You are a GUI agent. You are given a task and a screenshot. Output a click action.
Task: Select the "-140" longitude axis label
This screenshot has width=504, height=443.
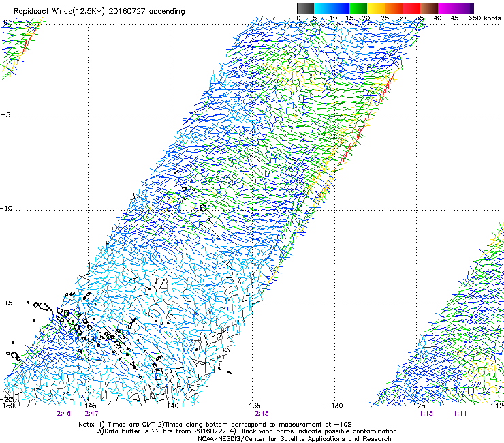pyautogui.click(x=170, y=406)
